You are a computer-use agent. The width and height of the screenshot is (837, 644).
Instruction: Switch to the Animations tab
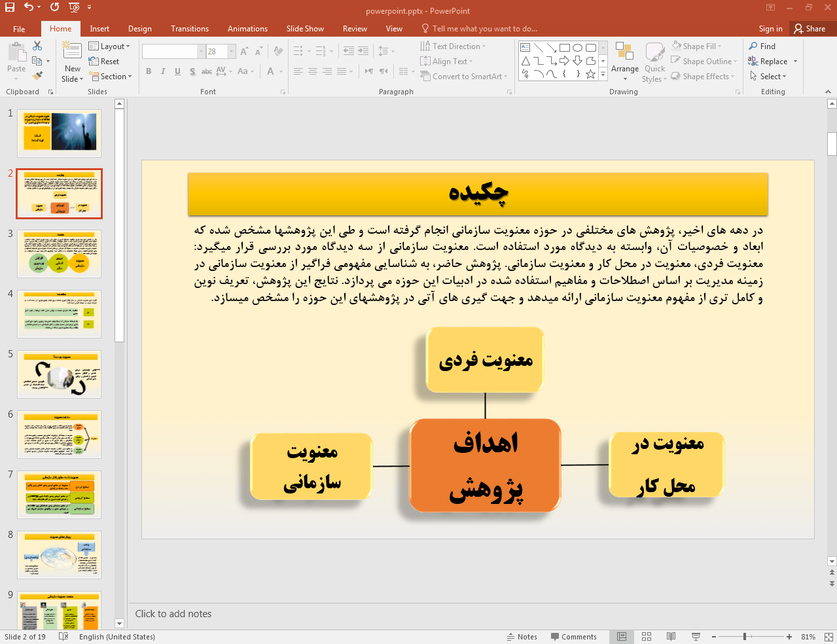point(247,29)
